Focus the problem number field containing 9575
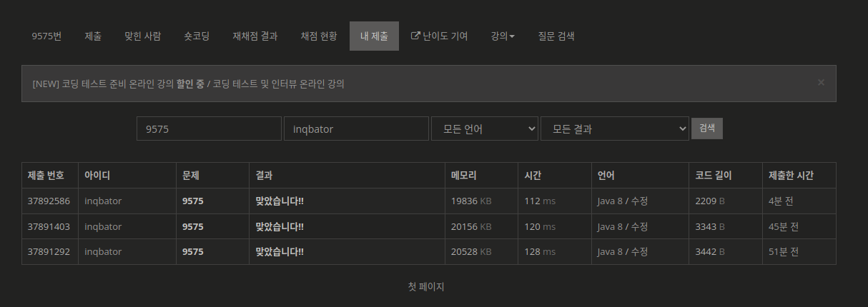Image resolution: width=868 pixels, height=307 pixels. click(x=209, y=129)
